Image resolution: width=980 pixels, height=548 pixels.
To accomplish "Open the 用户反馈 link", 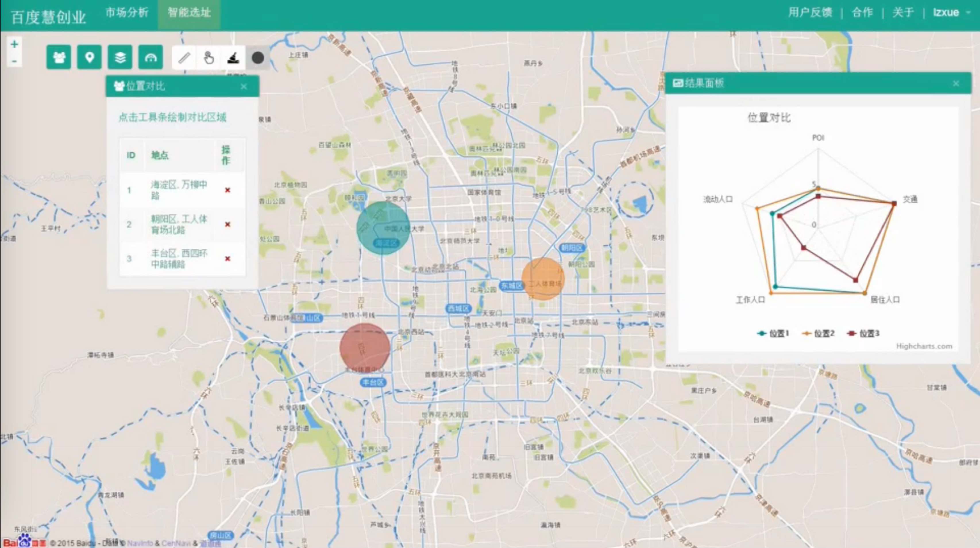I will click(810, 13).
